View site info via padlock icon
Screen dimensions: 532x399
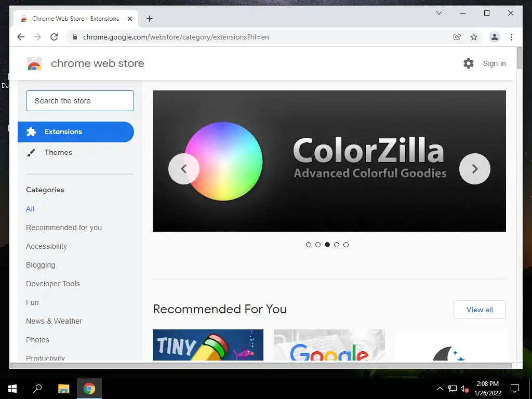(75, 37)
